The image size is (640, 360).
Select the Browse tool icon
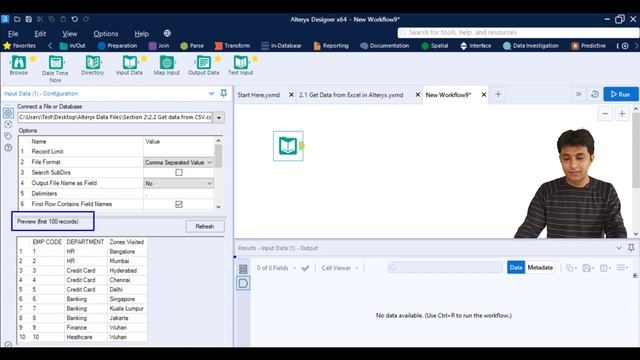point(19,63)
